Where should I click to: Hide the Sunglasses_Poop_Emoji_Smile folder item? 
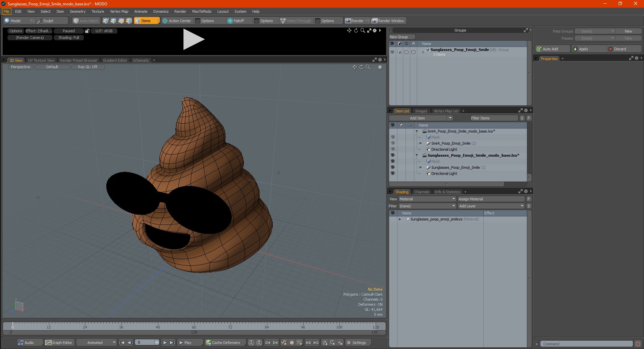[392, 167]
